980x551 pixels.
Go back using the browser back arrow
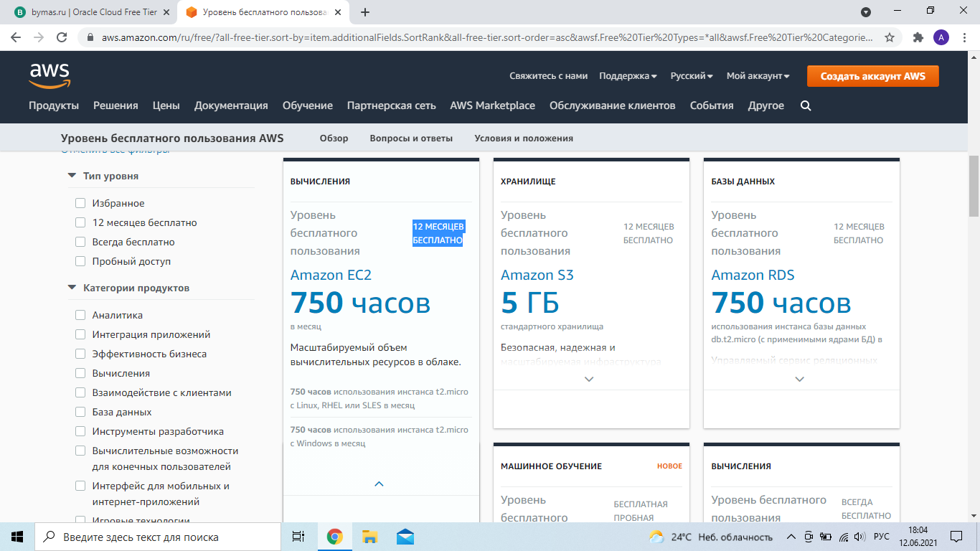16,37
